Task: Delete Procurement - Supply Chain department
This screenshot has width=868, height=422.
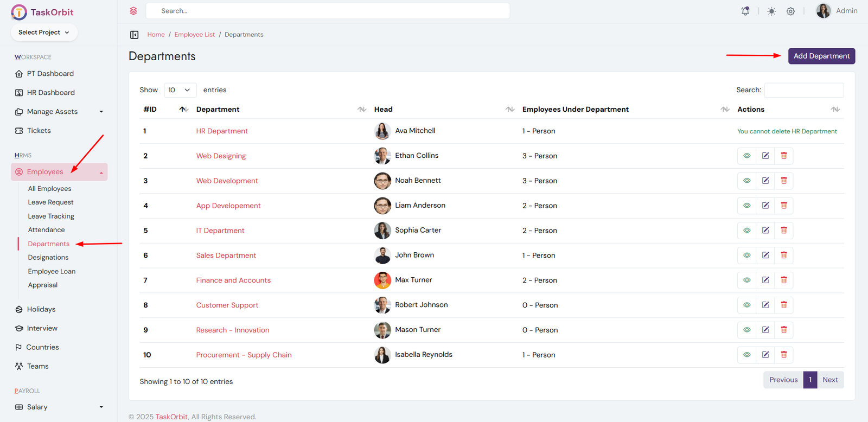Action: click(784, 355)
